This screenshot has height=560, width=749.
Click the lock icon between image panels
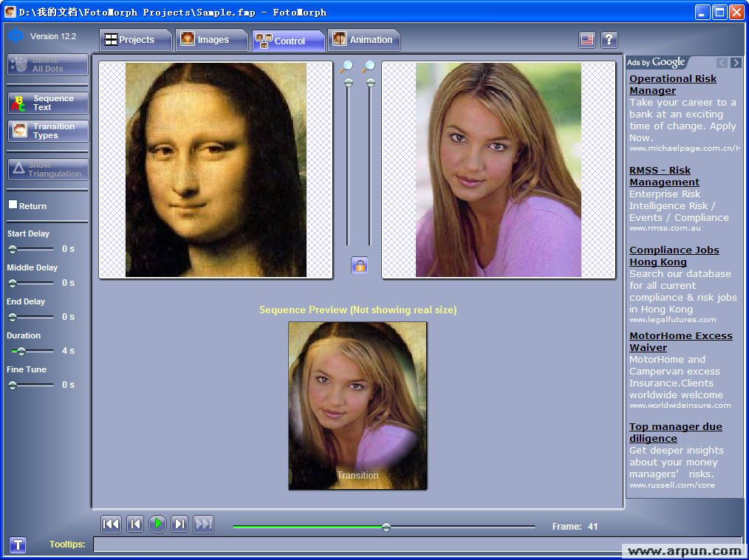point(359,265)
